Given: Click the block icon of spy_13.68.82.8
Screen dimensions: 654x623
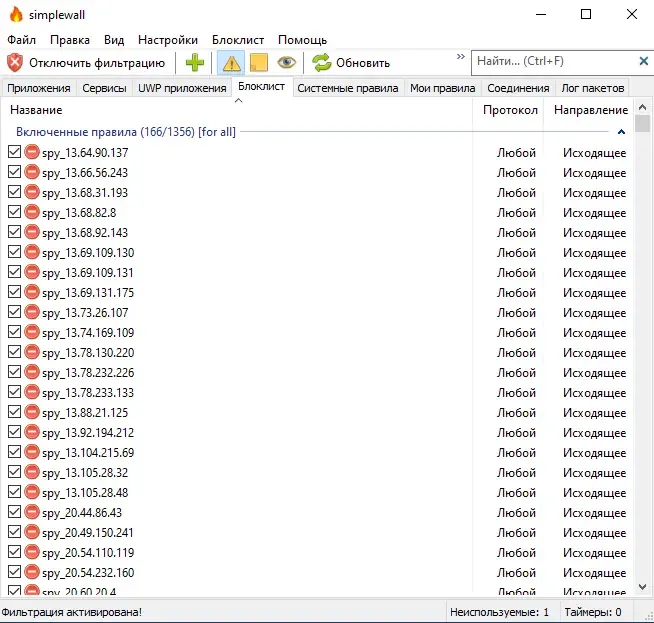Looking at the screenshot, I should (x=32, y=212).
